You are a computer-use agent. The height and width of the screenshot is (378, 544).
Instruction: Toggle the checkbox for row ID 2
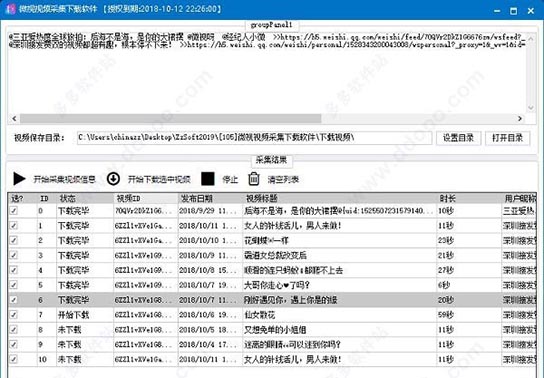14,240
